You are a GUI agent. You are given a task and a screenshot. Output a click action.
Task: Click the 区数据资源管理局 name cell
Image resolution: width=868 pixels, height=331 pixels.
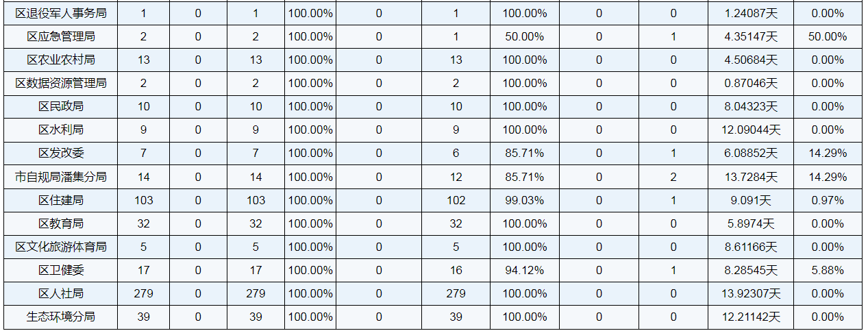61,83
